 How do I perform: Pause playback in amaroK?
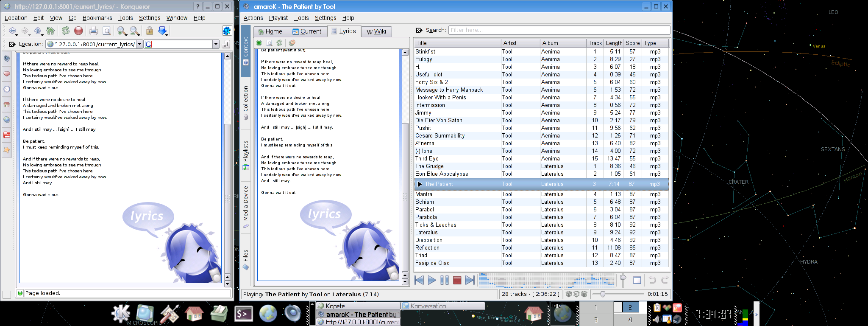click(444, 280)
